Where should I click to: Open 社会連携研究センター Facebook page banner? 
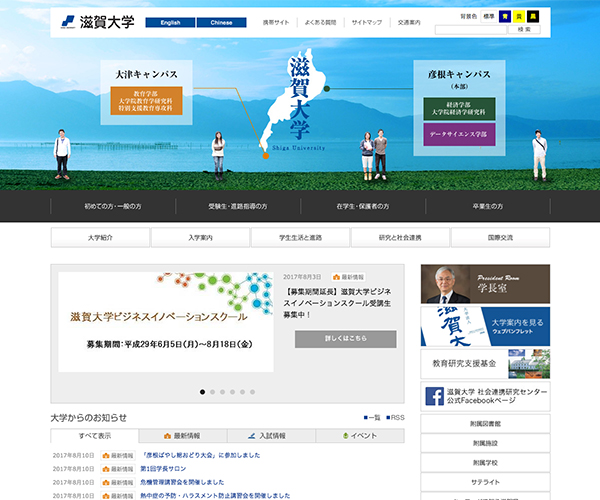point(485,396)
